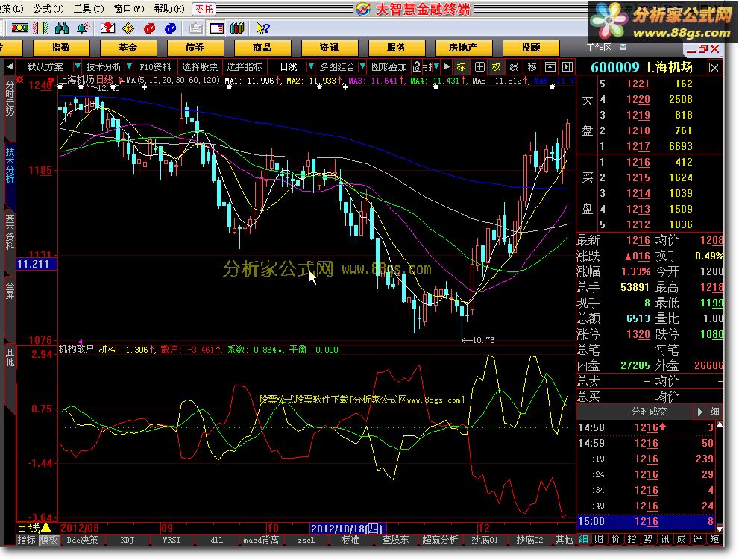Click the lock icon in chart toolbar

[x=417, y=67]
